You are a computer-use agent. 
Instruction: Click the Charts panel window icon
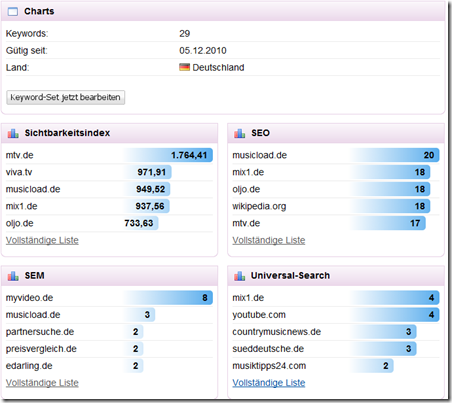coord(13,12)
